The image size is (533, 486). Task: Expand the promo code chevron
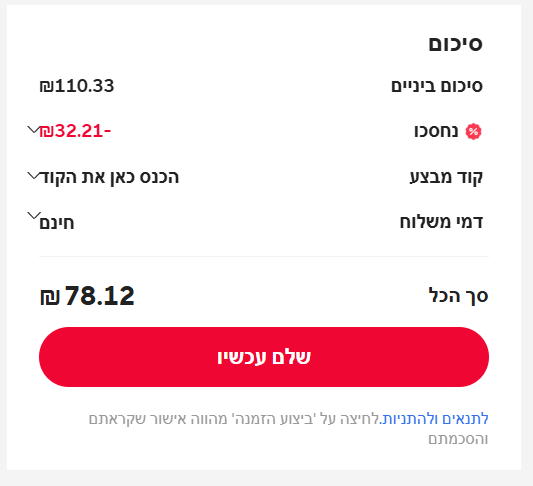point(34,176)
